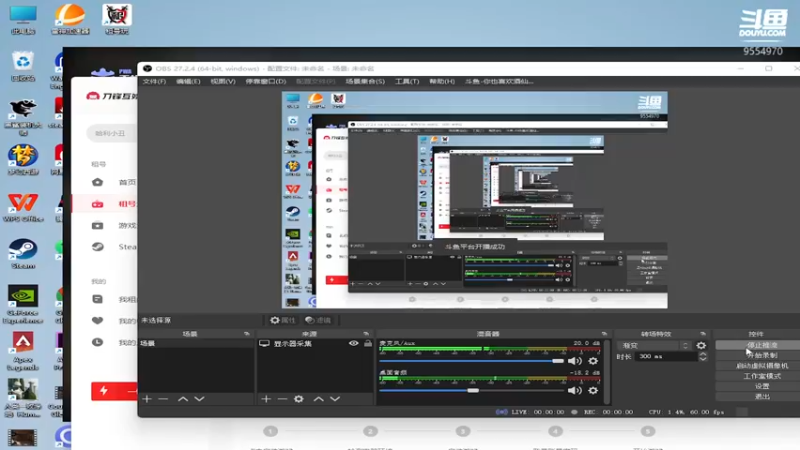Screen dimensions: 800x450
Task: Remove the selected scene with the minus icon
Action: click(163, 399)
